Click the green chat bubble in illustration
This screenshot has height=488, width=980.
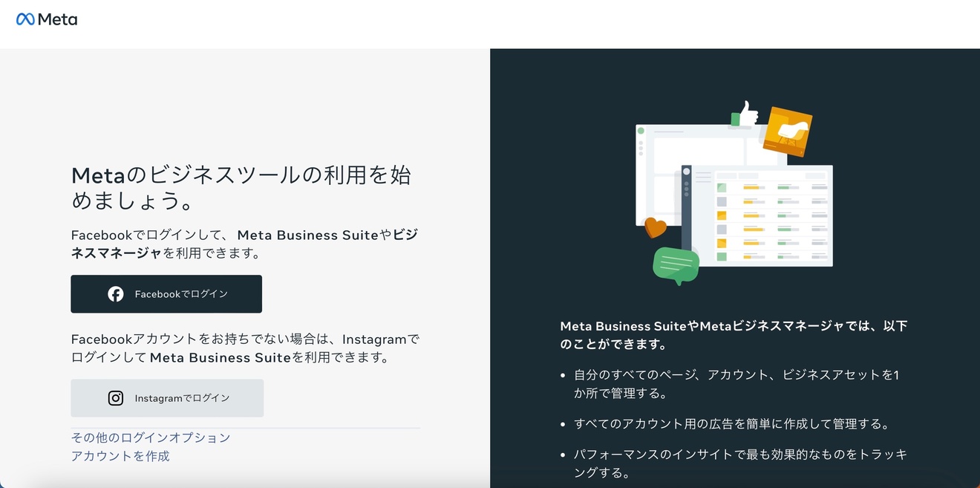coord(676,266)
